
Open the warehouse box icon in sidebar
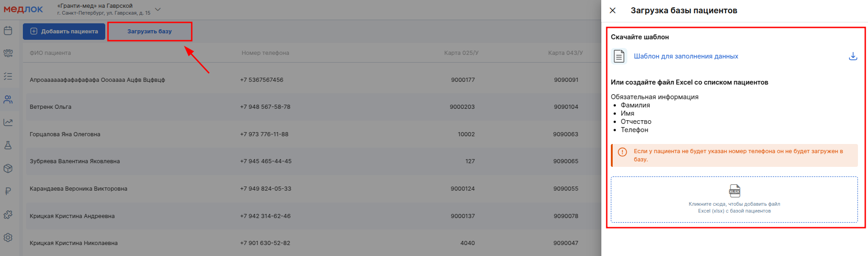[x=8, y=168]
